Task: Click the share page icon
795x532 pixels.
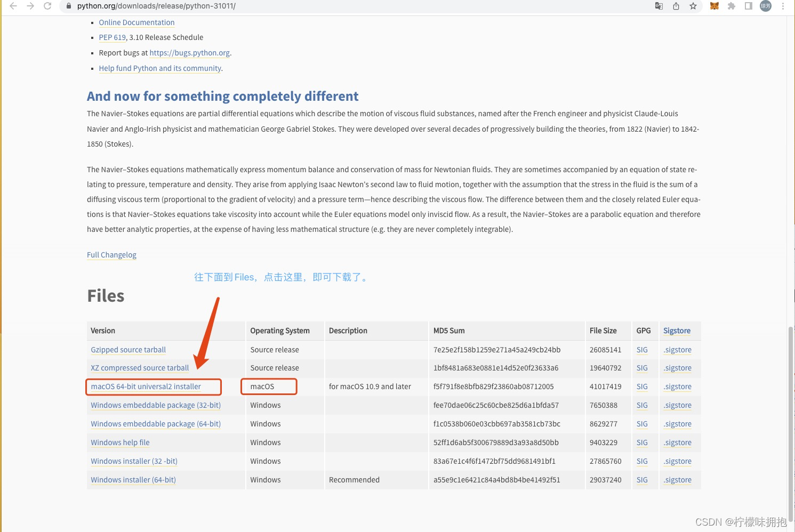Action: click(676, 6)
